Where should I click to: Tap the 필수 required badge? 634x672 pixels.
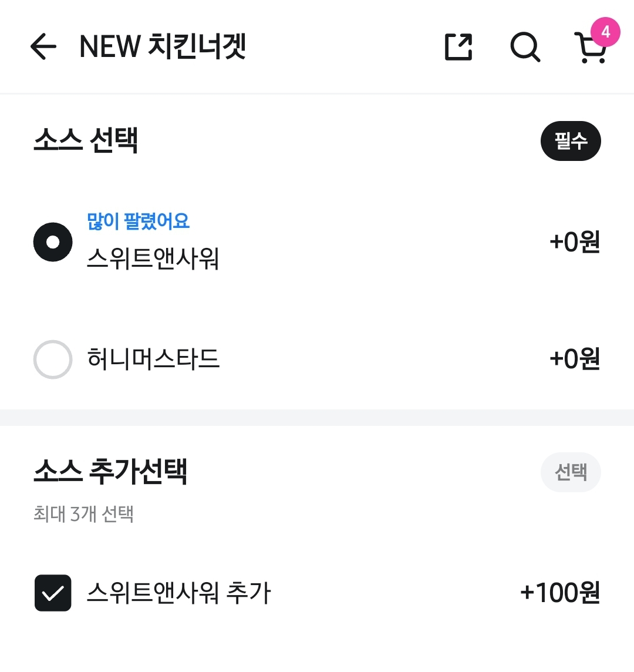click(570, 141)
